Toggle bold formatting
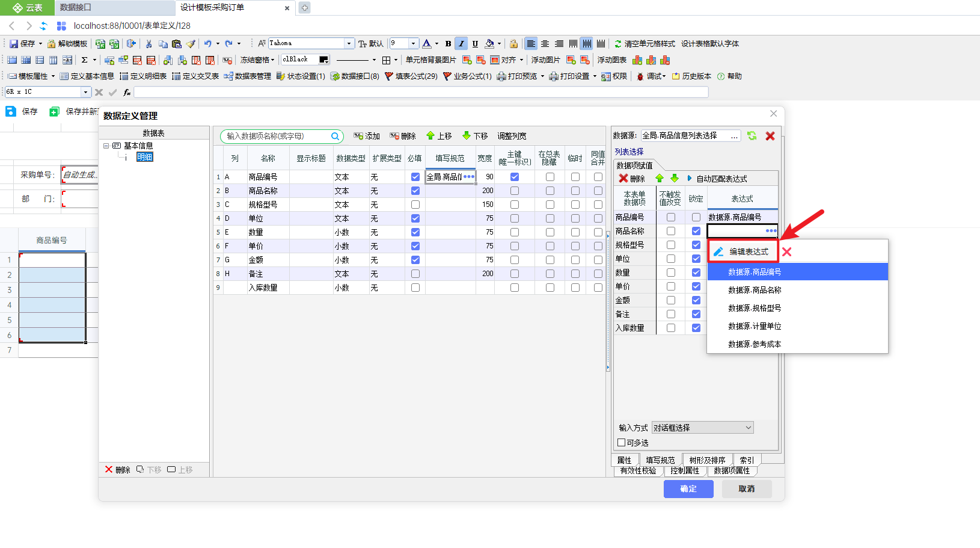 (448, 44)
